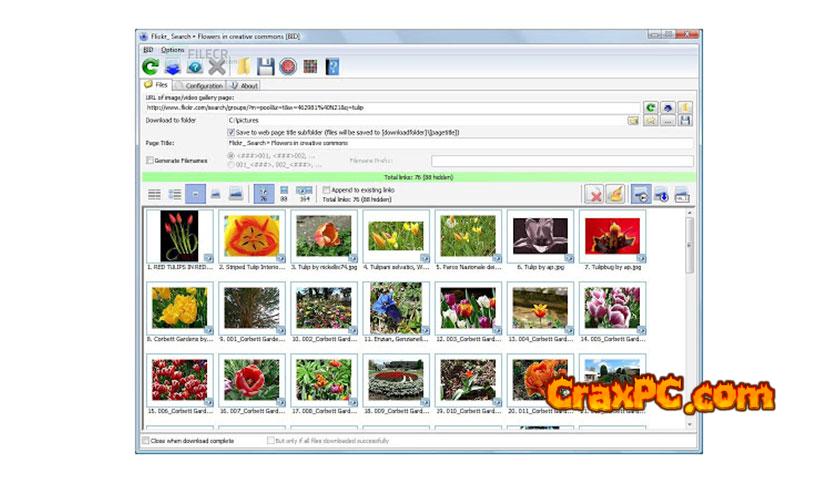Toggle Save to web page title subfolder
Viewport: 836px width, 484px height.
(231, 131)
